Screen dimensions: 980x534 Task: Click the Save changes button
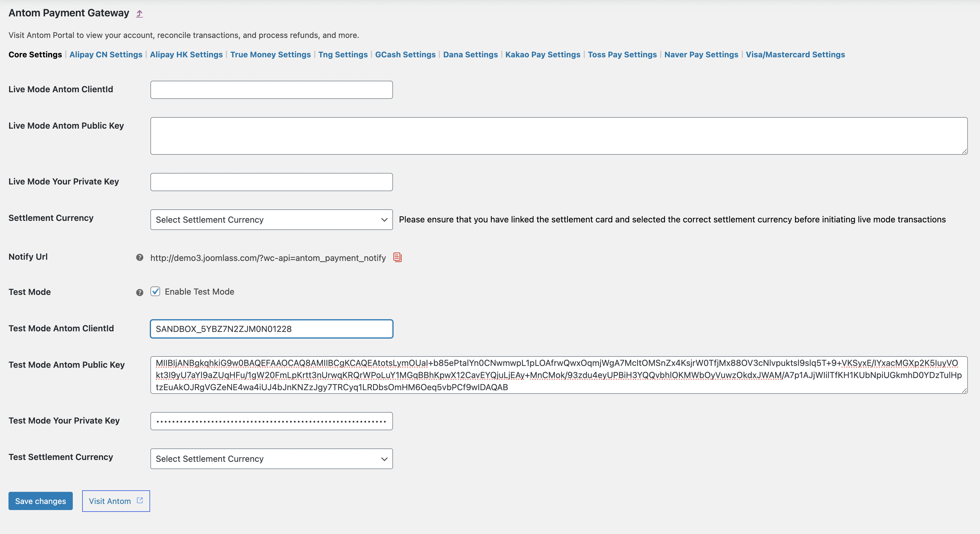coord(40,501)
